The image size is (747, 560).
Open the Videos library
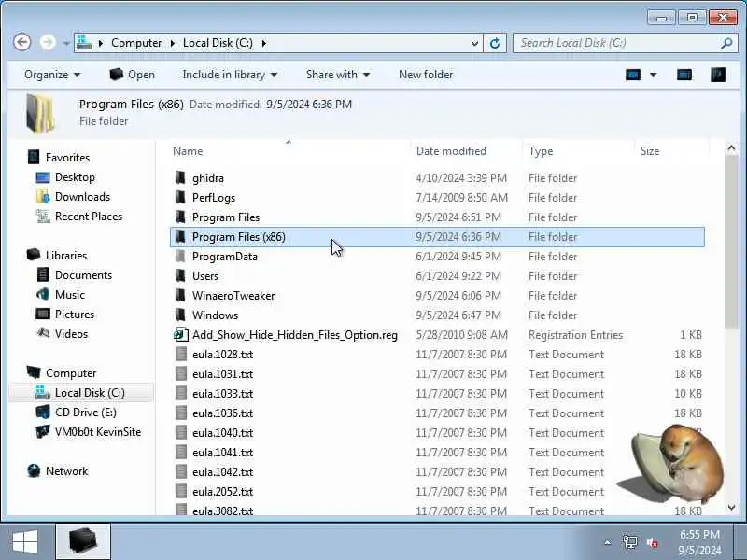pyautogui.click(x=71, y=334)
